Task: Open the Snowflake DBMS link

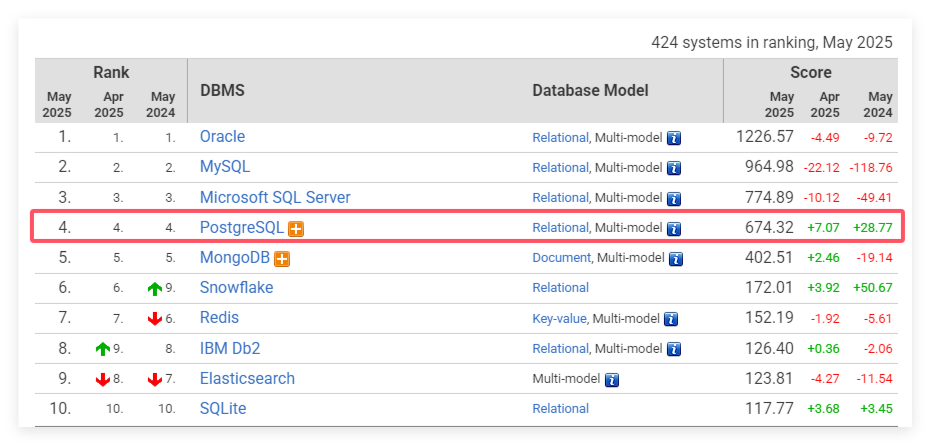Action: [236, 288]
